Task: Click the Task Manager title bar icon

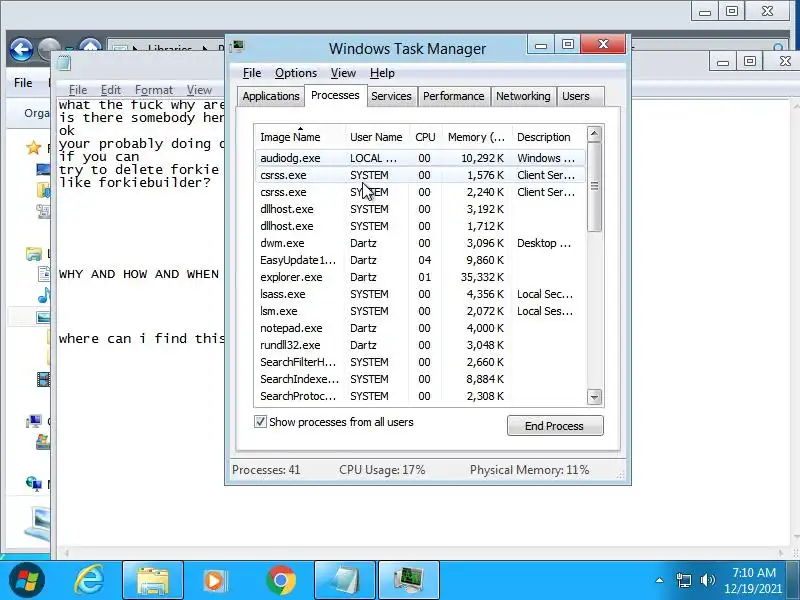Action: click(x=237, y=47)
